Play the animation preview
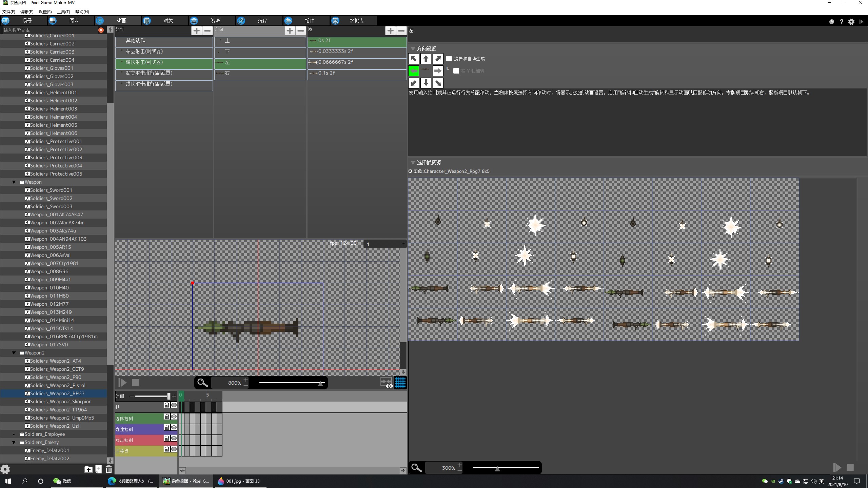Viewport: 868px width, 488px height. click(122, 383)
